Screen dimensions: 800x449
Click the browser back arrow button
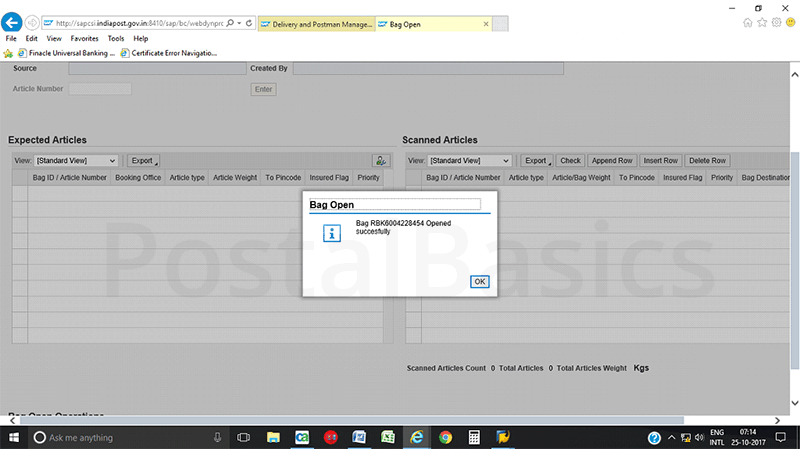pyautogui.click(x=14, y=22)
